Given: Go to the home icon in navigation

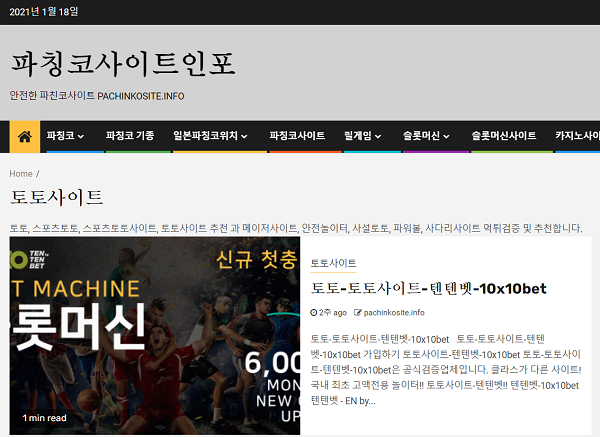Looking at the screenshot, I should coord(25,136).
